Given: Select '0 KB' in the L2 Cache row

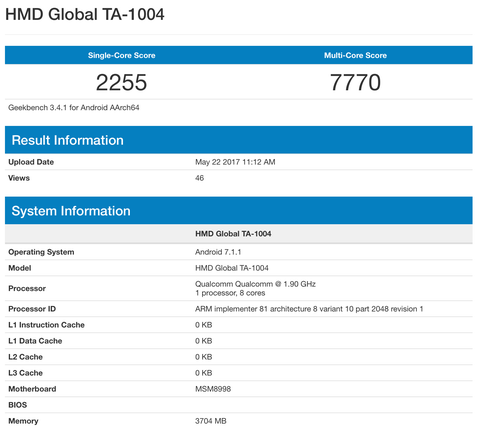Looking at the screenshot, I should pyautogui.click(x=204, y=357).
